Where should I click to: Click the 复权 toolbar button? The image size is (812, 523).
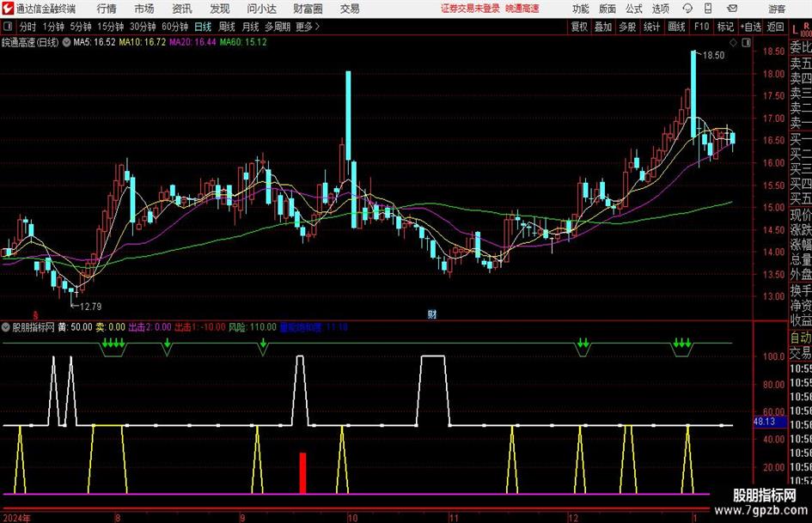[579, 27]
